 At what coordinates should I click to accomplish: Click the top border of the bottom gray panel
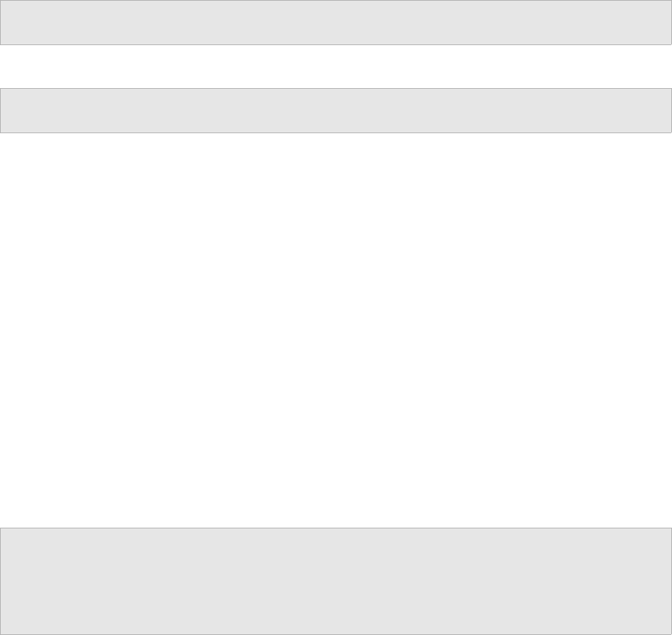(336, 528)
